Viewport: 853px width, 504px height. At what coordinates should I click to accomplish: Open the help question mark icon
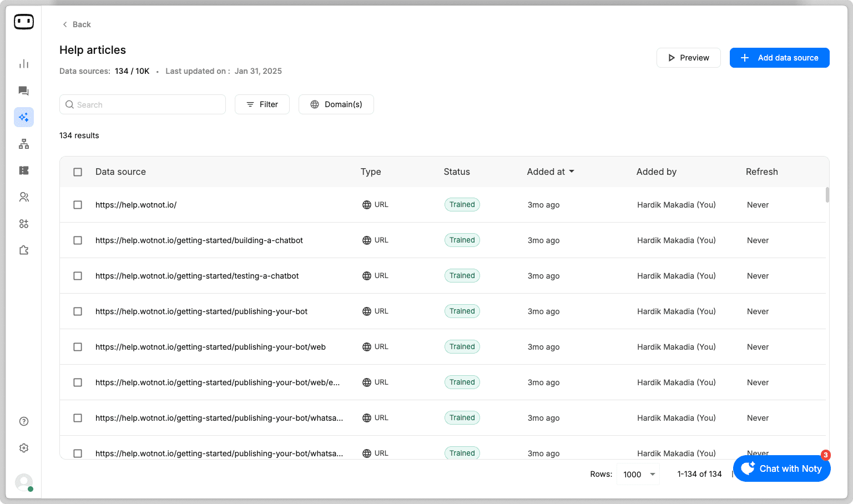click(x=24, y=421)
